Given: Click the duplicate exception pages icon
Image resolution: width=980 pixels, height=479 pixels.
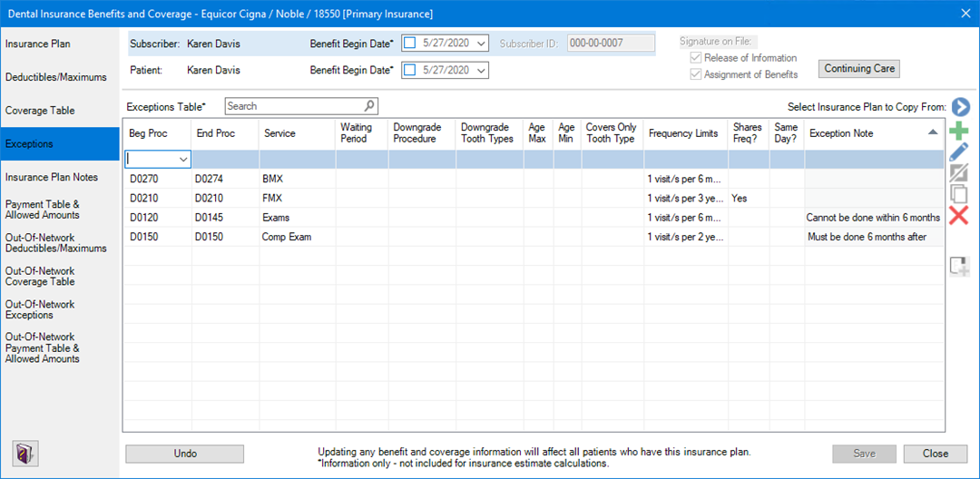Looking at the screenshot, I should 959,193.
